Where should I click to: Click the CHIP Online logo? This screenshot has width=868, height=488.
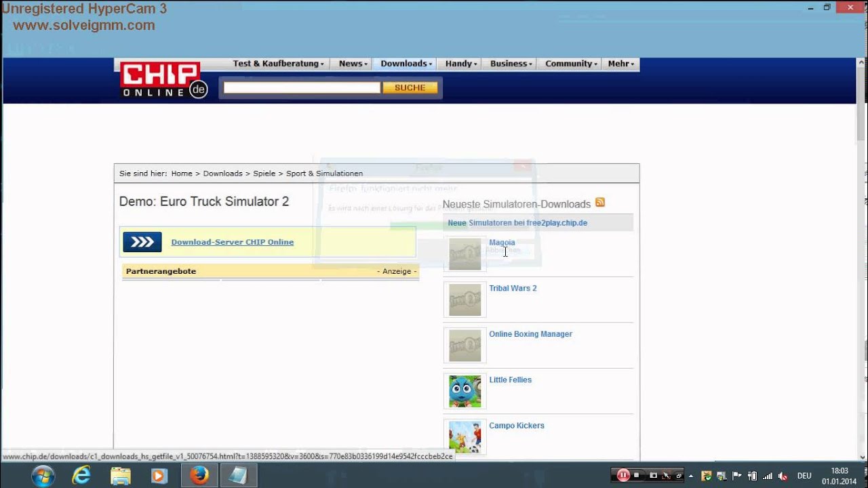click(x=163, y=81)
